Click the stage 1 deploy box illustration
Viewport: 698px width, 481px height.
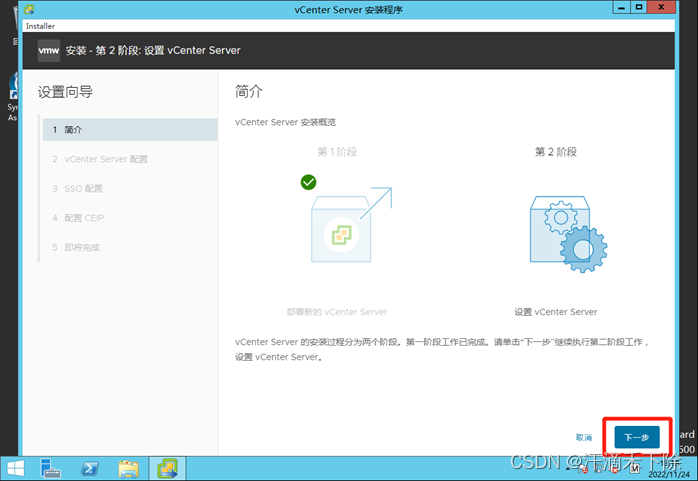point(351,225)
